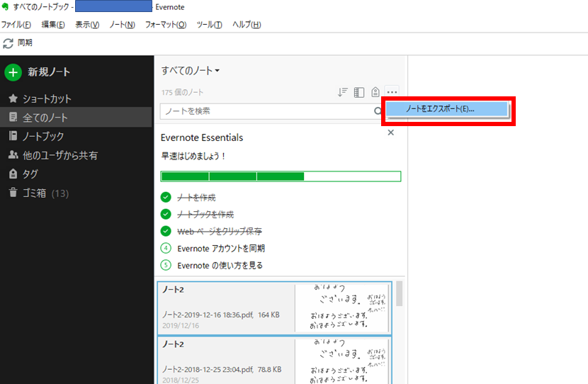Expand the すべてのノート dropdown

tap(190, 71)
